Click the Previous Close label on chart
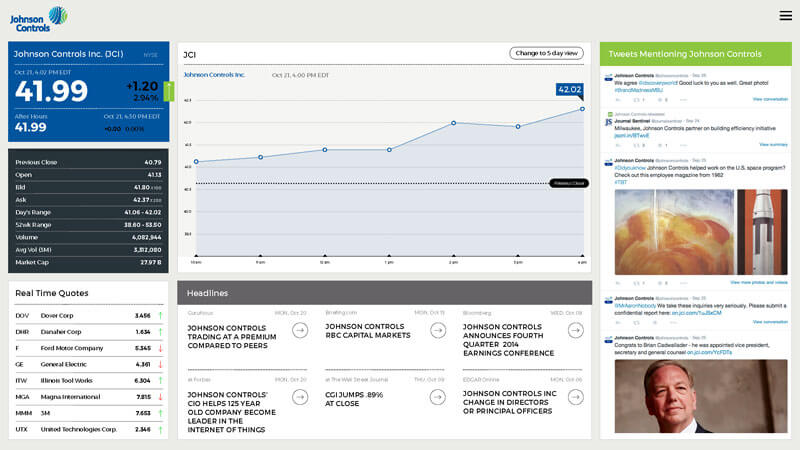 point(569,183)
